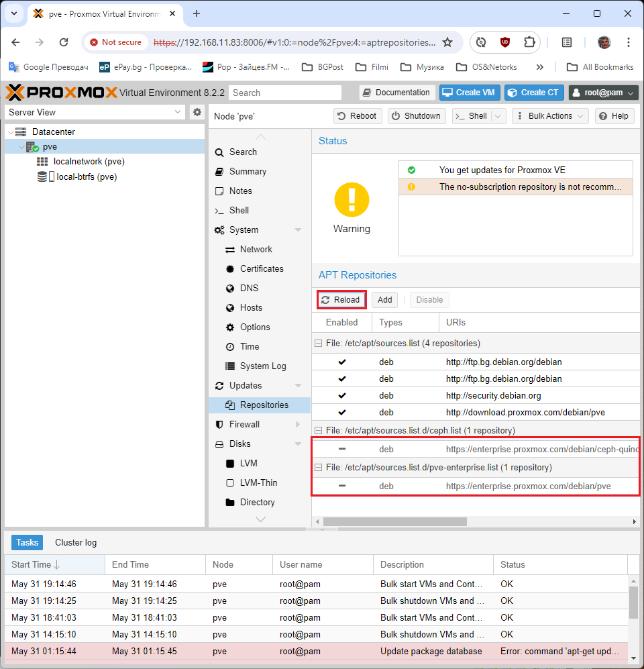Select localnetwork (pve) in tree
Screen dimensions: 644x669
(89, 161)
